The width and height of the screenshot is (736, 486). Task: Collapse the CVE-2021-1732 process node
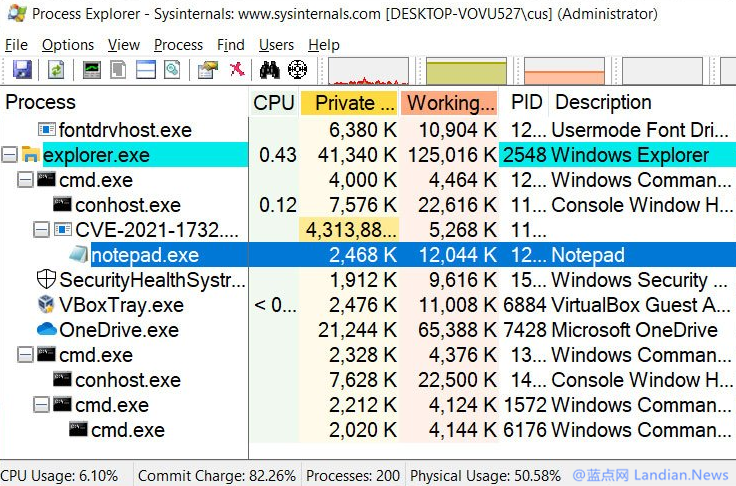coord(41,230)
